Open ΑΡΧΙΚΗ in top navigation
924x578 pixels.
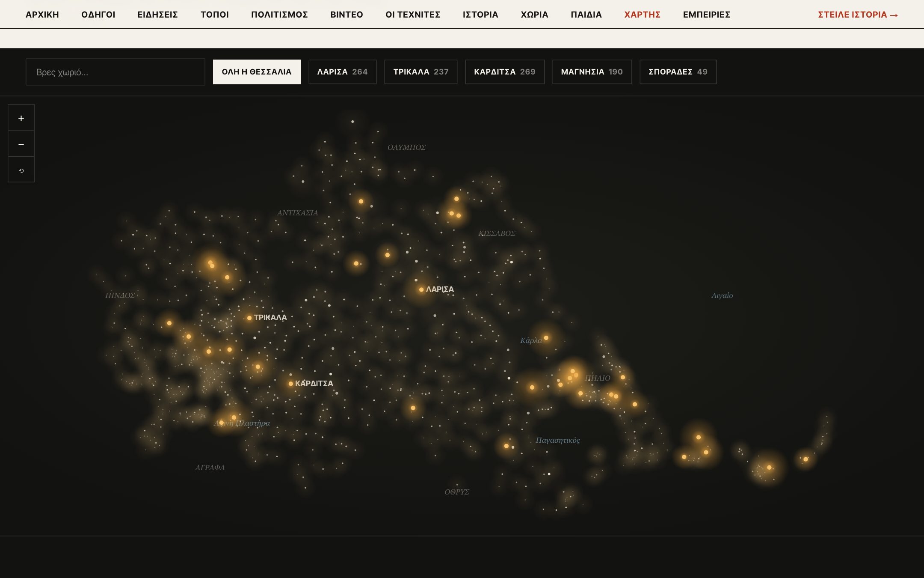(x=42, y=15)
